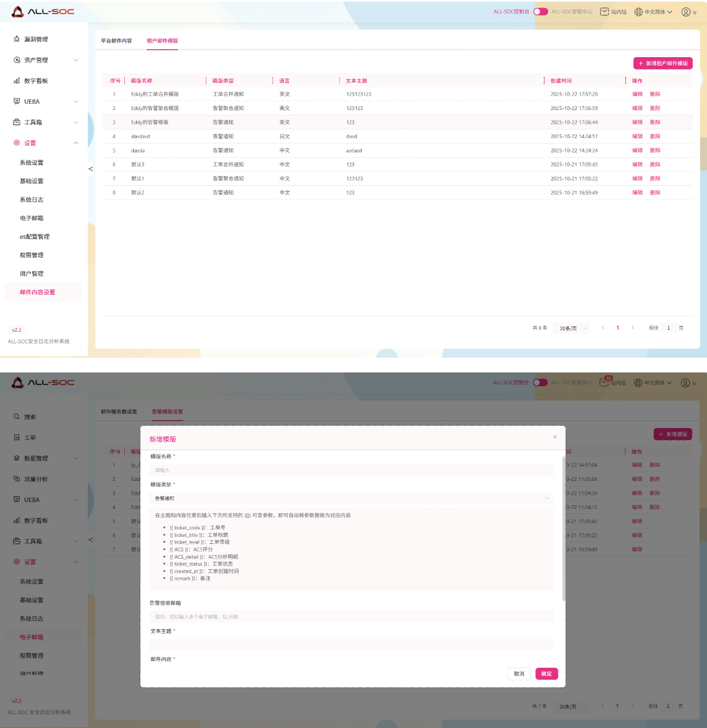The image size is (707, 728).
Task: Click the 搜索 magnifier icon in sidebar
Action: [17, 417]
